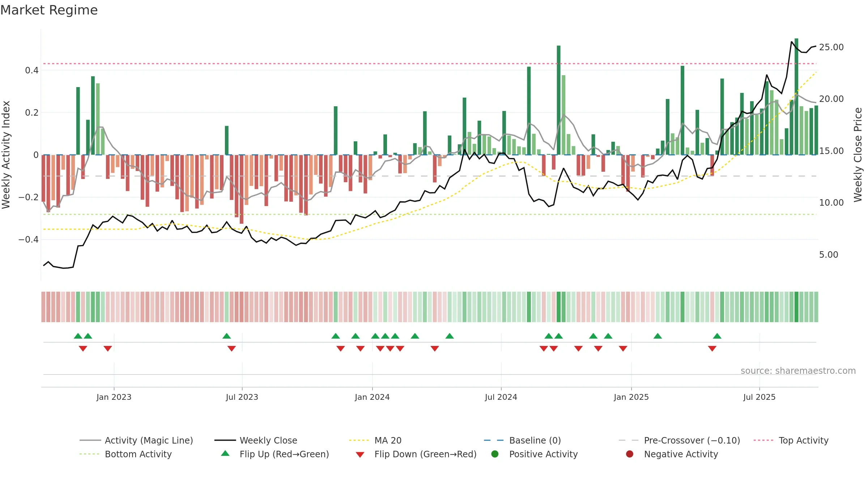
Task: Toggle the MA 20 legend entry
Action: (x=375, y=440)
